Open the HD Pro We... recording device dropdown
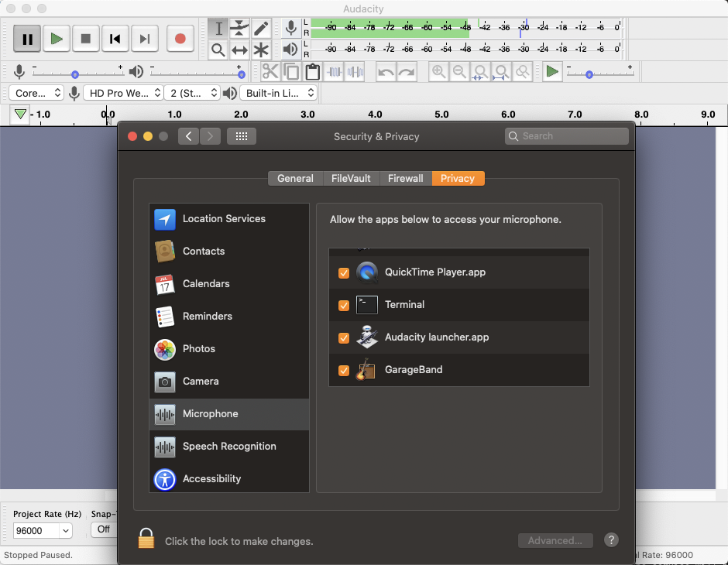Screen dimensions: 728x565 (123, 93)
